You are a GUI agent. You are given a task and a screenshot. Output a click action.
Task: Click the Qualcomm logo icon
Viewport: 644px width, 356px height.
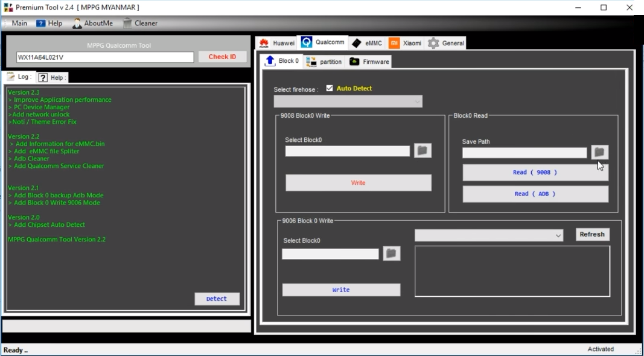point(307,42)
